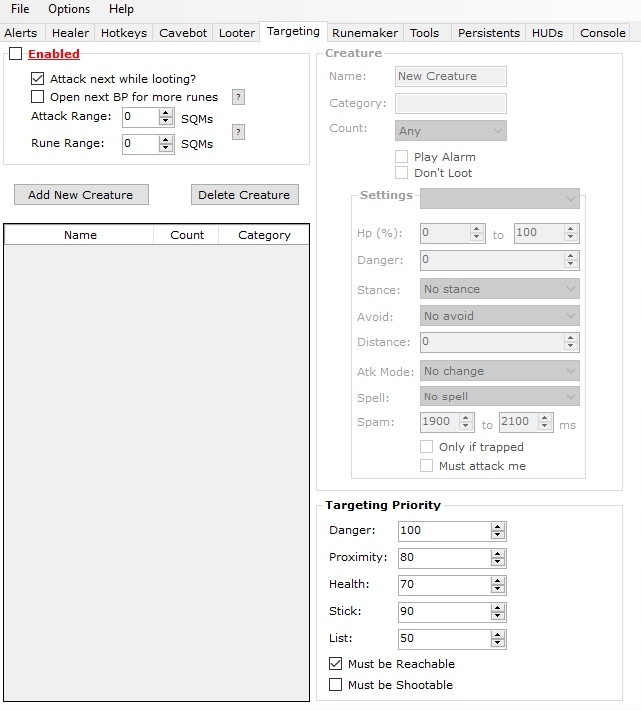Tick the Don't Loot checkbox

[401, 173]
